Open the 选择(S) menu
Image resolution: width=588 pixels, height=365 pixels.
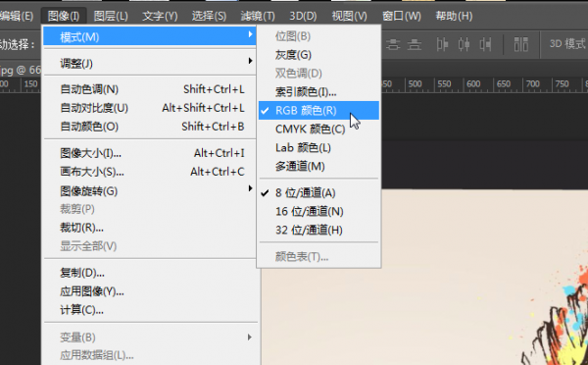click(x=210, y=16)
